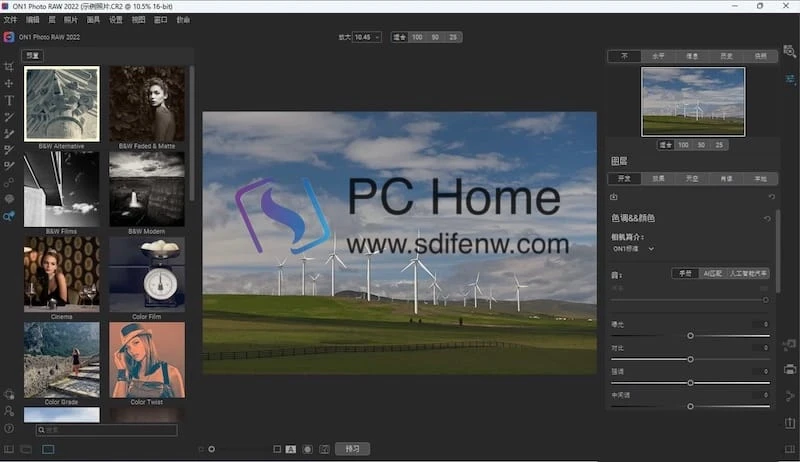The height and width of the screenshot is (462, 800).
Task: Open the 编辑 menu
Action: point(33,20)
